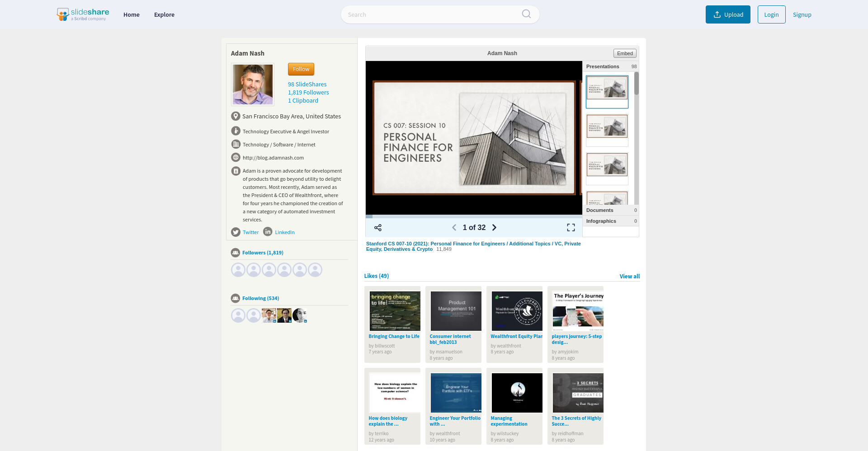Click the Likes (49) heading
Screen dimensions: 868x451
click(377, 276)
